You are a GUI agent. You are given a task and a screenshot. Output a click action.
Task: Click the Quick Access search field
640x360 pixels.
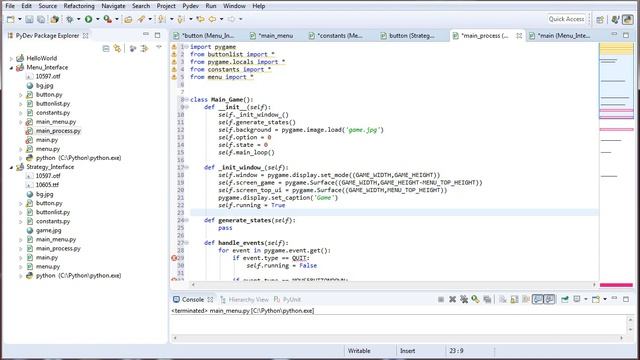tap(566, 19)
